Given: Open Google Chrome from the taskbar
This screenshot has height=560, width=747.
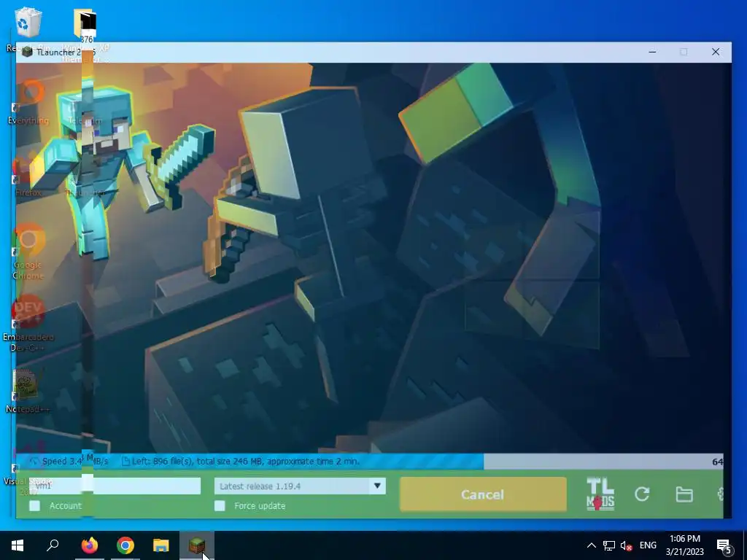Looking at the screenshot, I should pos(125,545).
